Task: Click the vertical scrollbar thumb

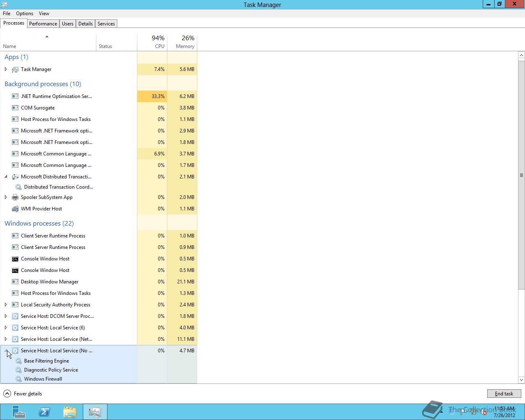Action: pyautogui.click(x=521, y=175)
